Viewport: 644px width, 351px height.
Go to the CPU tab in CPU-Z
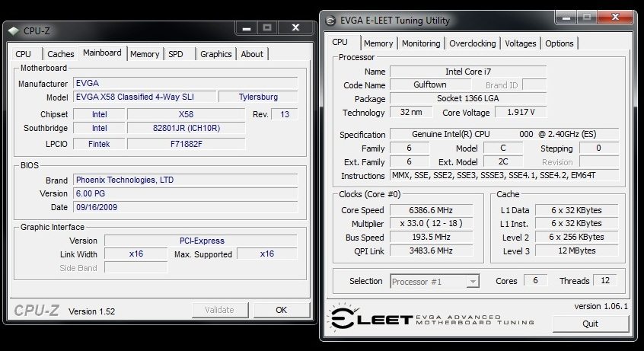pyautogui.click(x=24, y=54)
